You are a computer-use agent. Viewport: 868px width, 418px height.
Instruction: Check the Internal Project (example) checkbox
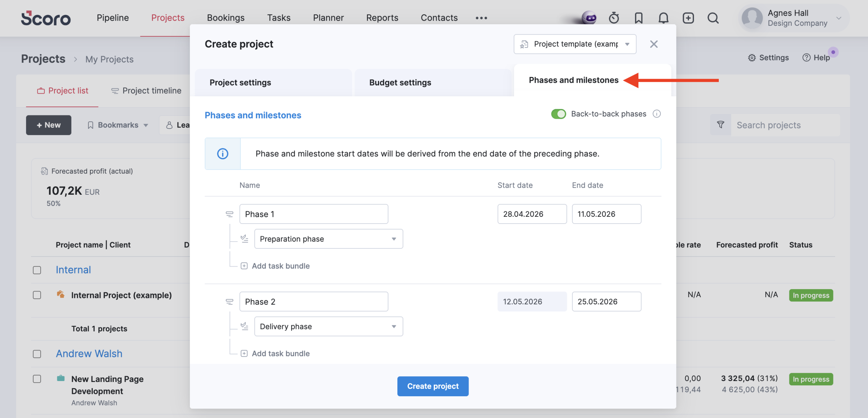coord(37,295)
